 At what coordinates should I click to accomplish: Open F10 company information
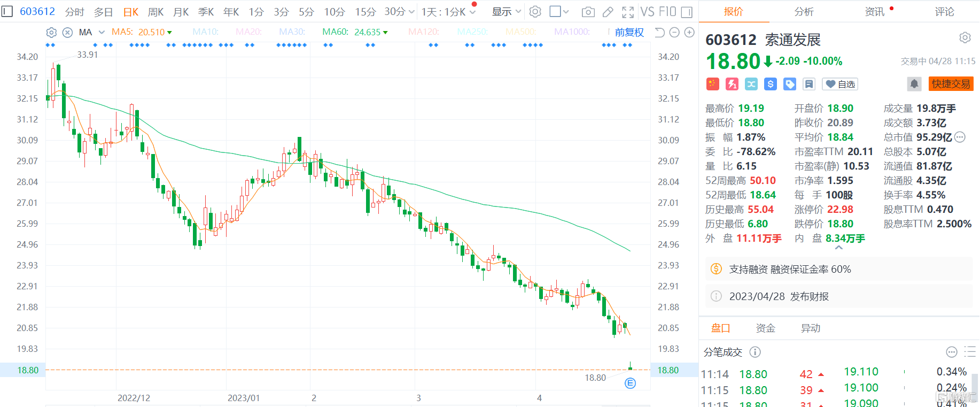pyautogui.click(x=667, y=12)
